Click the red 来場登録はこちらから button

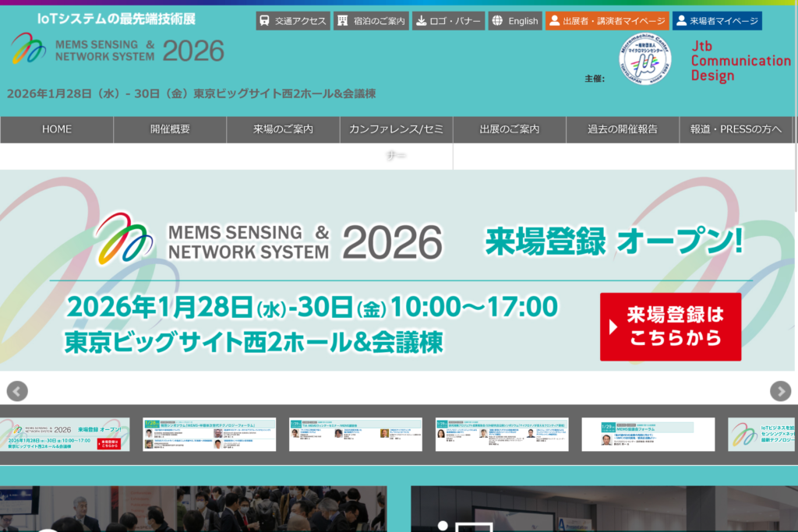pos(670,326)
